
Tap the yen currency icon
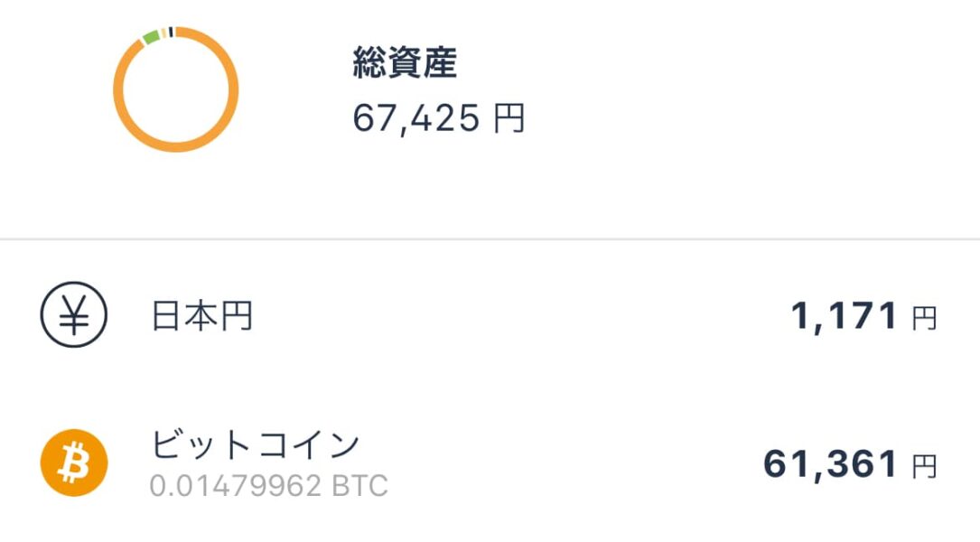(74, 315)
